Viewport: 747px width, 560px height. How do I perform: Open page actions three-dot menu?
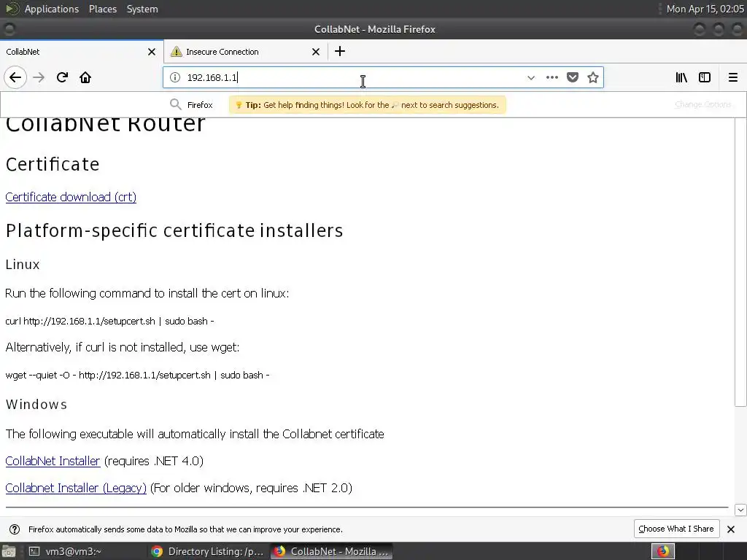click(552, 77)
